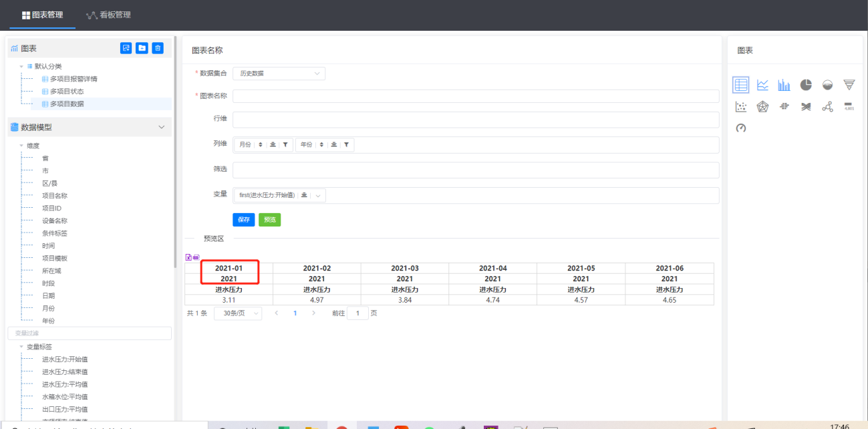Select the pie chart type icon

click(x=806, y=85)
